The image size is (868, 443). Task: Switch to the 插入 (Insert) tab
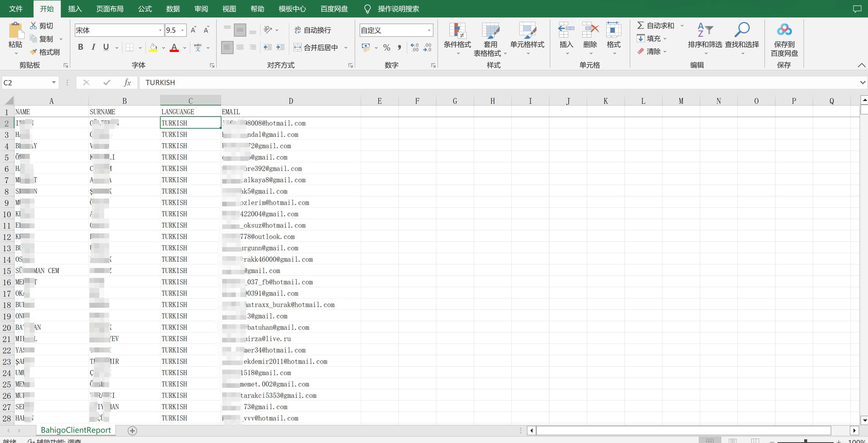[75, 9]
